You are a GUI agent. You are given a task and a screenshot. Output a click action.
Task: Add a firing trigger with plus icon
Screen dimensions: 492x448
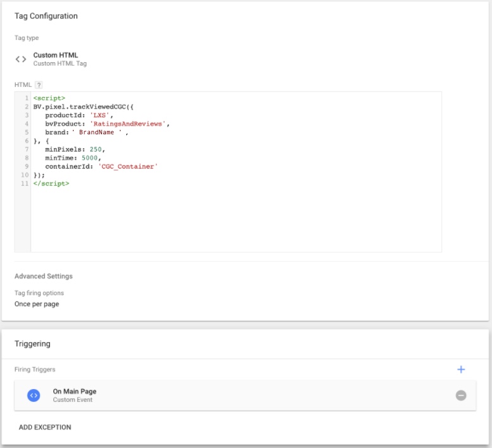[461, 369]
